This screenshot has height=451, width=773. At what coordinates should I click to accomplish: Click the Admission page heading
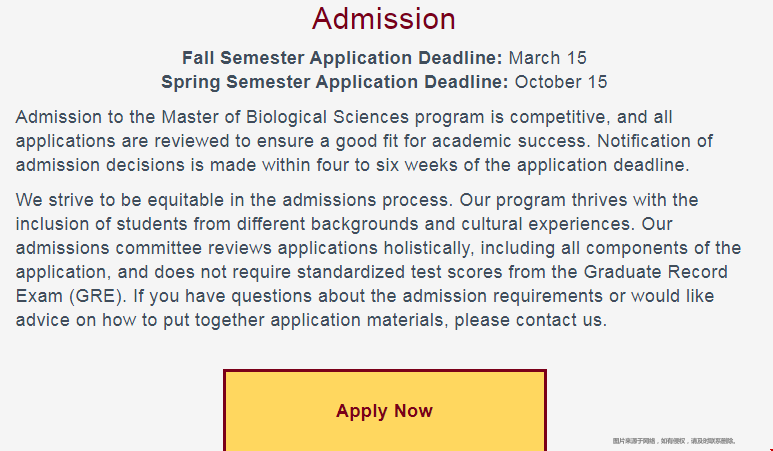click(384, 19)
